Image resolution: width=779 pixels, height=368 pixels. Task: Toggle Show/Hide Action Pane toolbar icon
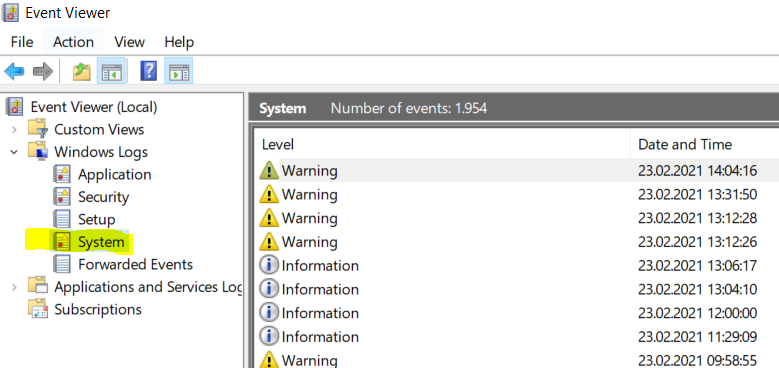(x=178, y=72)
